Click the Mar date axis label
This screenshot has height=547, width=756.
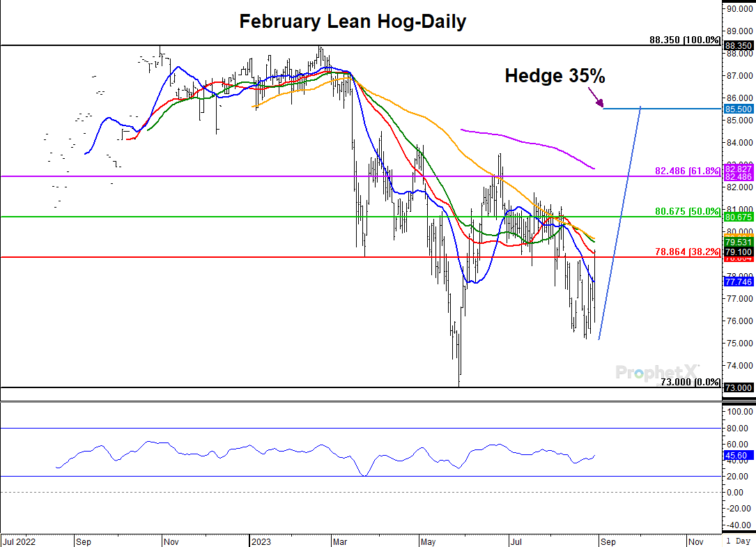340,541
